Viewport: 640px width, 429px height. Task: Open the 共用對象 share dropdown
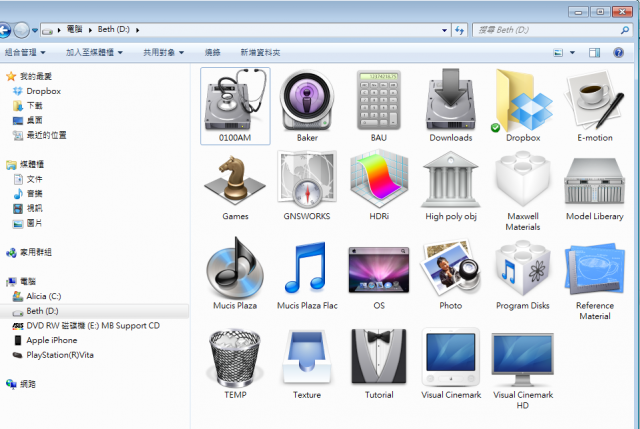tap(163, 52)
